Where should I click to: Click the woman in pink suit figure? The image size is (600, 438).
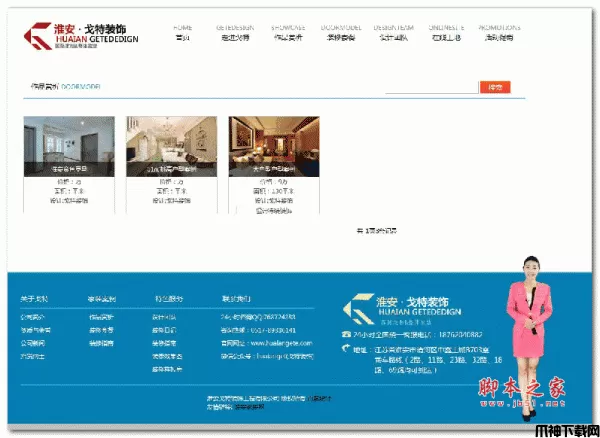coord(530,339)
